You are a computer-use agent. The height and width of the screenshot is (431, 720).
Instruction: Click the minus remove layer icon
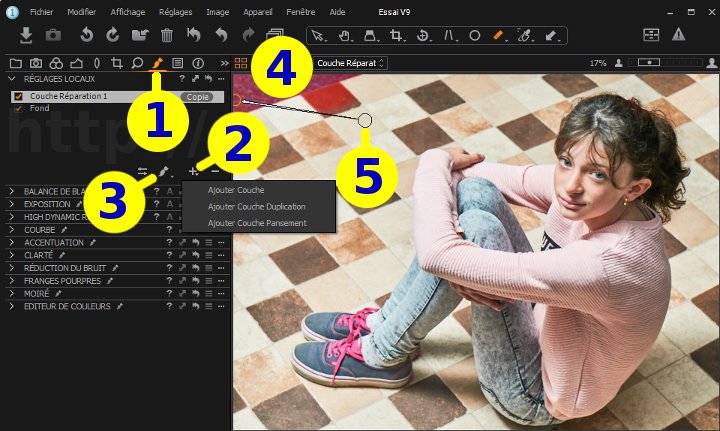215,171
